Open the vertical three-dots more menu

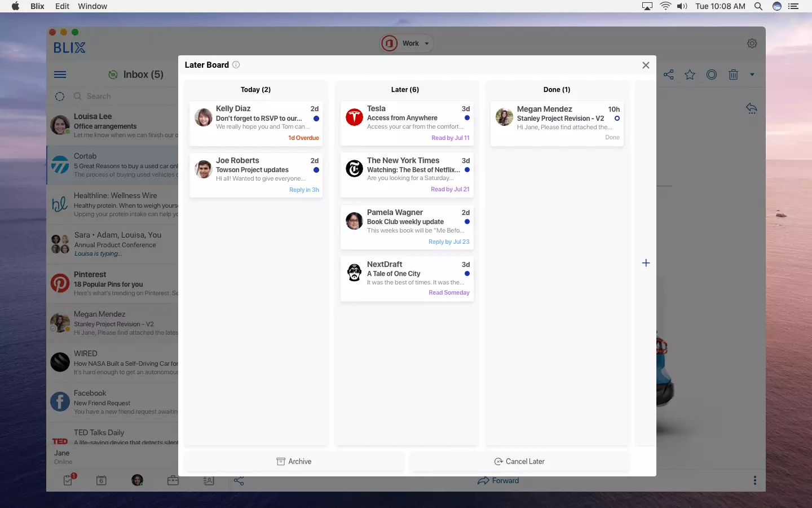point(755,480)
